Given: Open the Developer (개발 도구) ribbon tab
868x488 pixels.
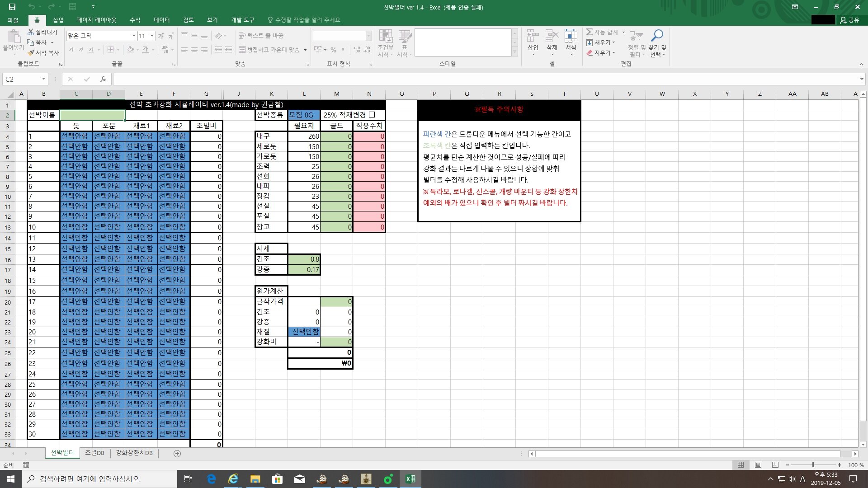Looking at the screenshot, I should click(243, 20).
